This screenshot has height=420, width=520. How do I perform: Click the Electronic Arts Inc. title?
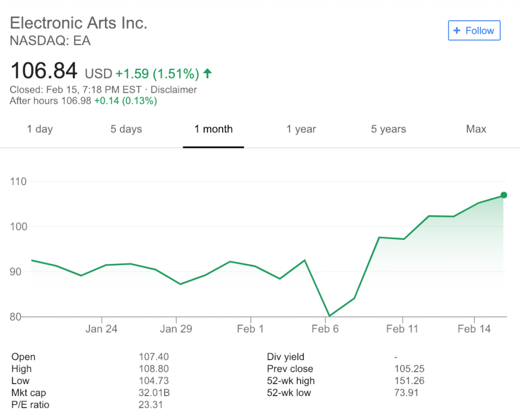click(79, 23)
